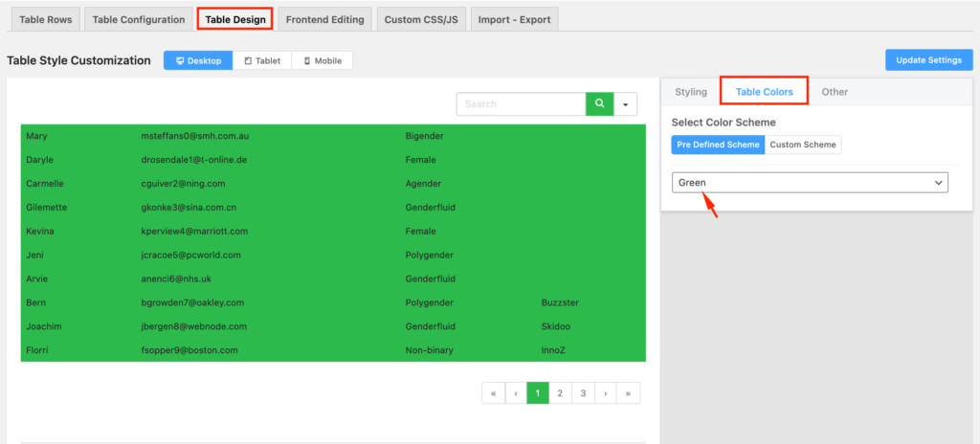The height and width of the screenshot is (444, 980).
Task: Select the Table Design tab
Action: tap(235, 19)
